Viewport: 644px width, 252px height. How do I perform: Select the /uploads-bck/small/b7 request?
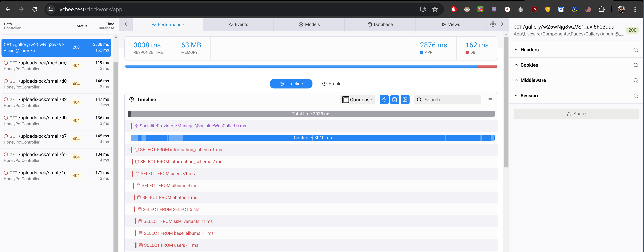(56, 139)
